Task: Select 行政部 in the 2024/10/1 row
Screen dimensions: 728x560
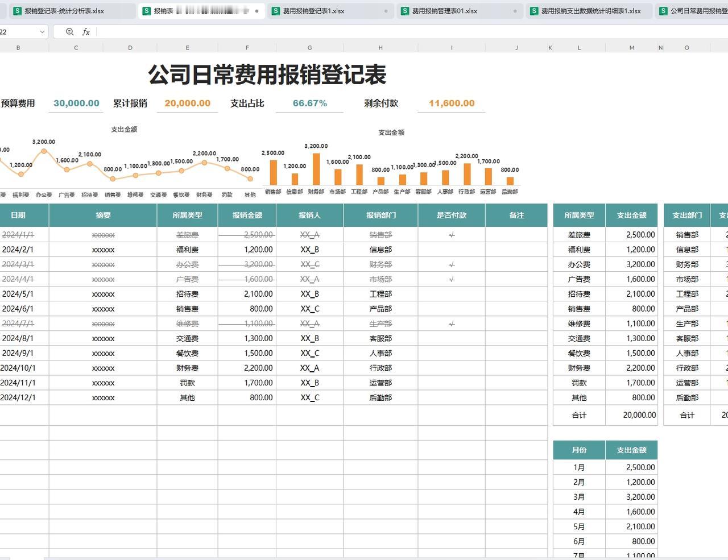Action: [380, 368]
